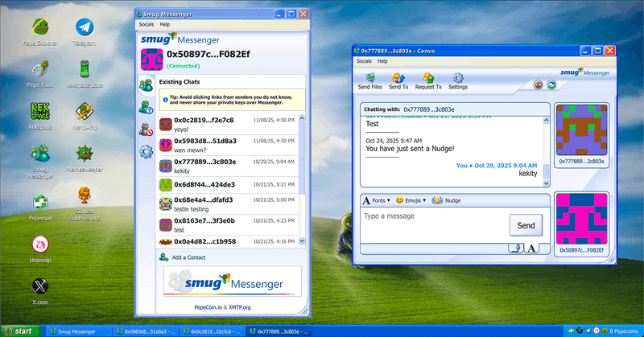Open the Telegram desktop icon
This screenshot has height=337, width=644.
click(85, 32)
